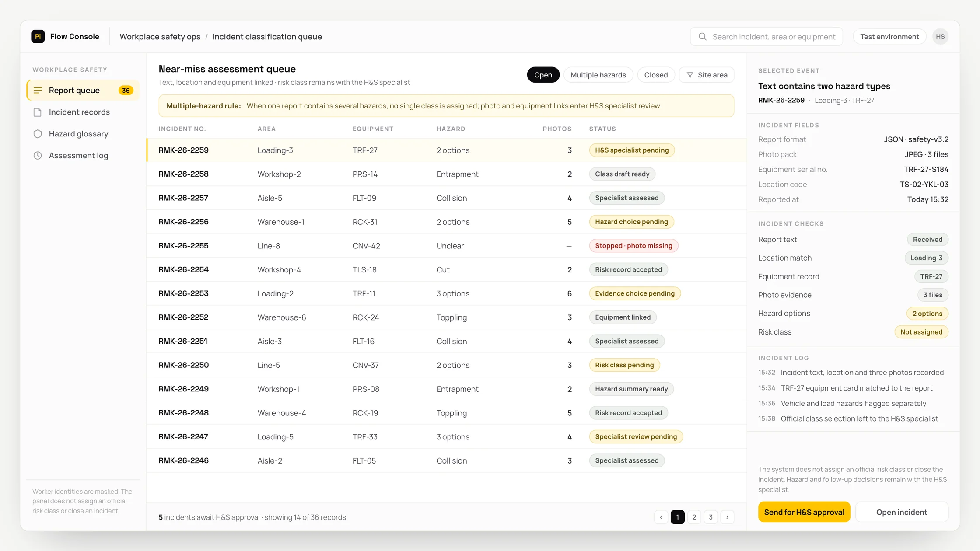Click Stopped · photo missing status badge
980x551 pixels.
(633, 246)
